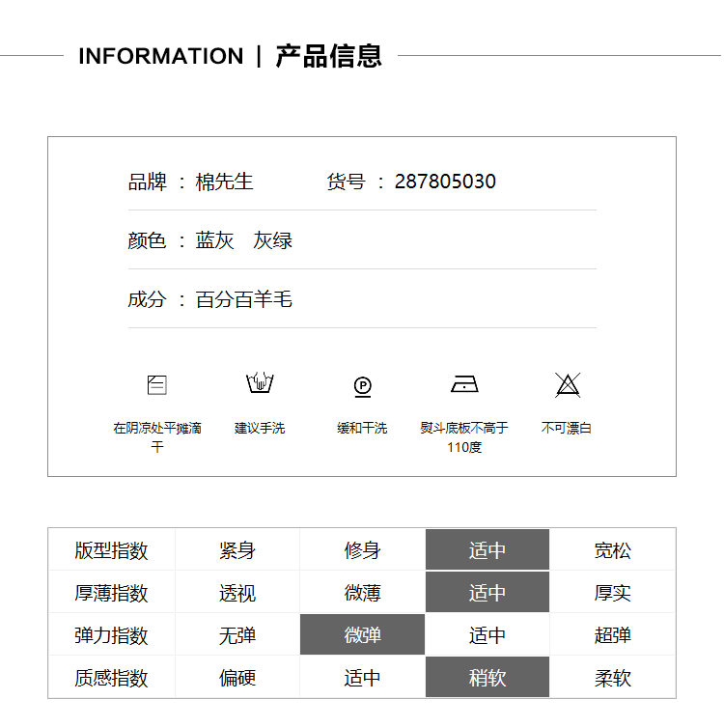The image size is (724, 728).
Task: Click the 厚实 cell
Action: [613, 593]
